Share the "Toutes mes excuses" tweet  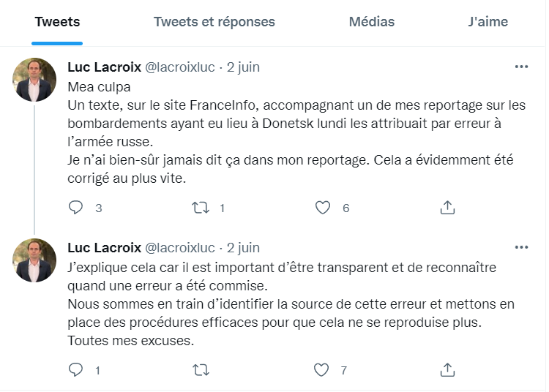(x=447, y=370)
